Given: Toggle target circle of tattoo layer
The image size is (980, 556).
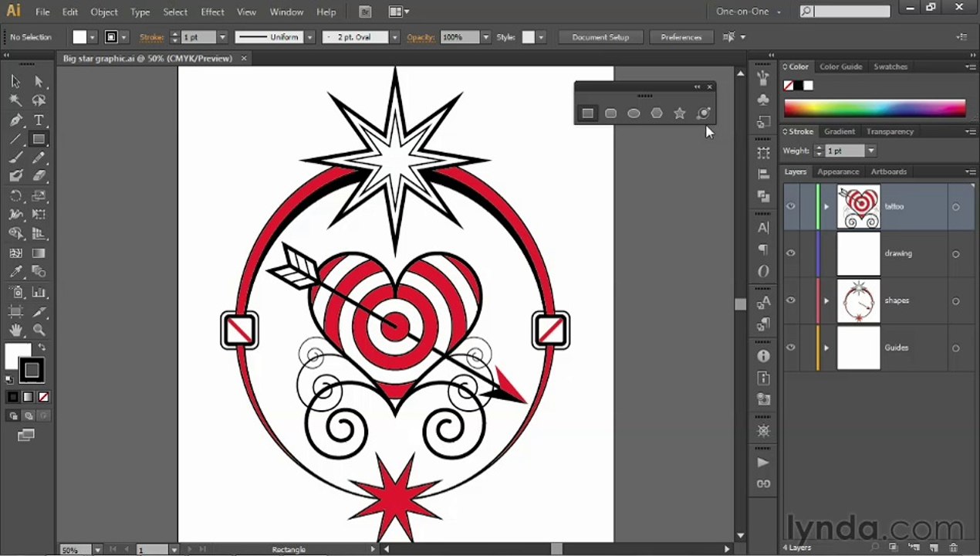Looking at the screenshot, I should [956, 207].
